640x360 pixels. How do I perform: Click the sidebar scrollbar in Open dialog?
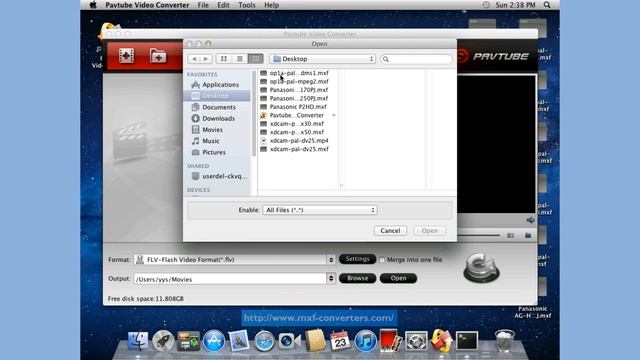254,113
